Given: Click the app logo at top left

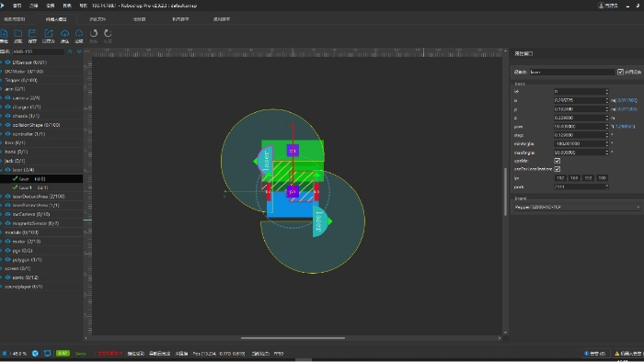Looking at the screenshot, I should (x=2, y=6).
